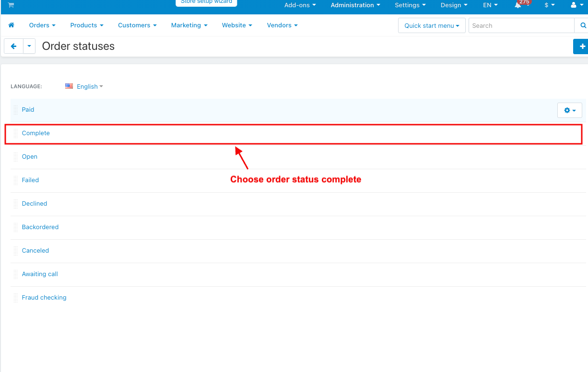Click the back arrow button
The image size is (588, 372).
[13, 46]
